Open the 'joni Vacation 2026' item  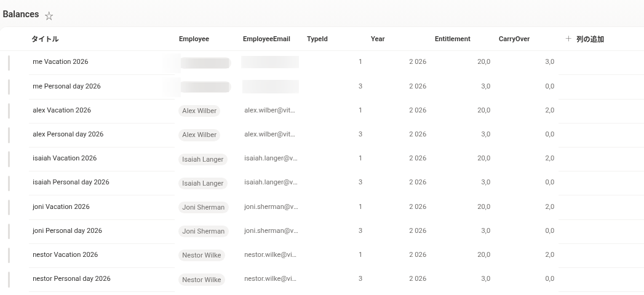[61, 206]
